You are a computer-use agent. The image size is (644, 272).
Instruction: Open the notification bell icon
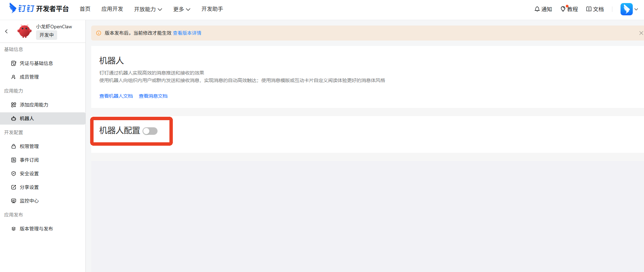click(537, 9)
